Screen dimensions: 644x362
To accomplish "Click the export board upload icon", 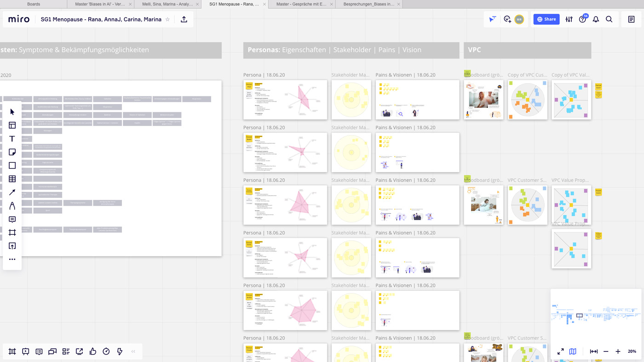I will coord(184,19).
